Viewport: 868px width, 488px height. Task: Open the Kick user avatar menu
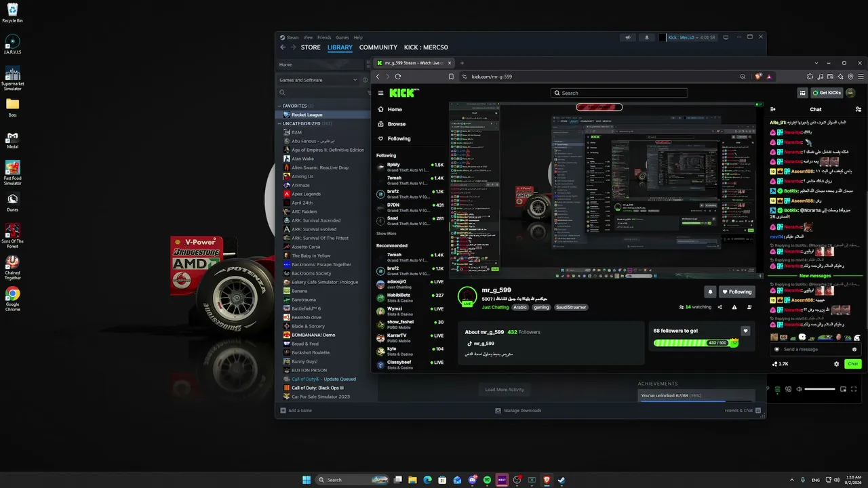850,93
